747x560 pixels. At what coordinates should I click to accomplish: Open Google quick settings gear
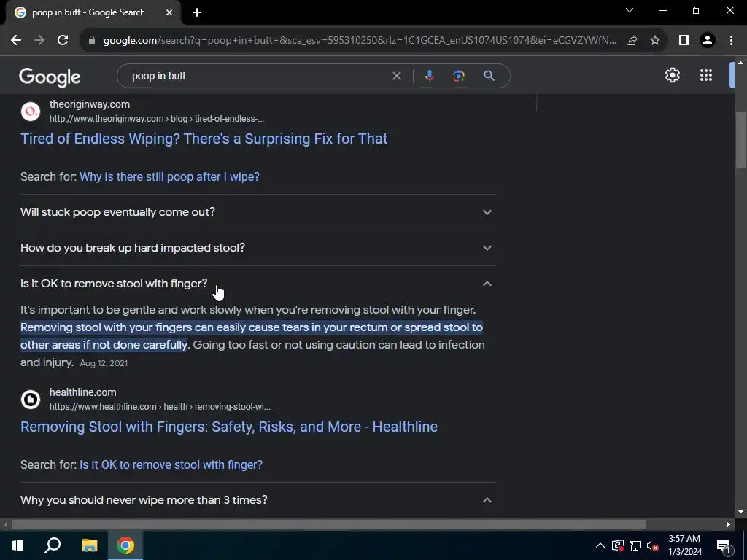point(672,75)
